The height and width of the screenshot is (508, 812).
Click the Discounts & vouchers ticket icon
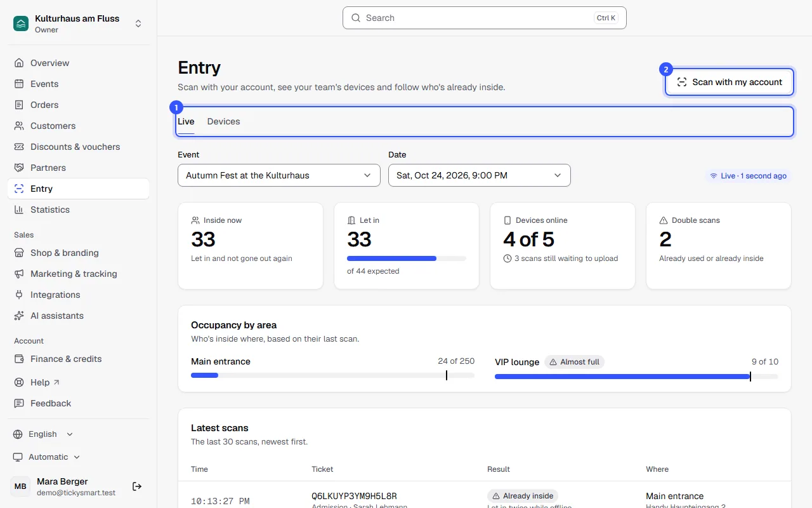[19, 147]
